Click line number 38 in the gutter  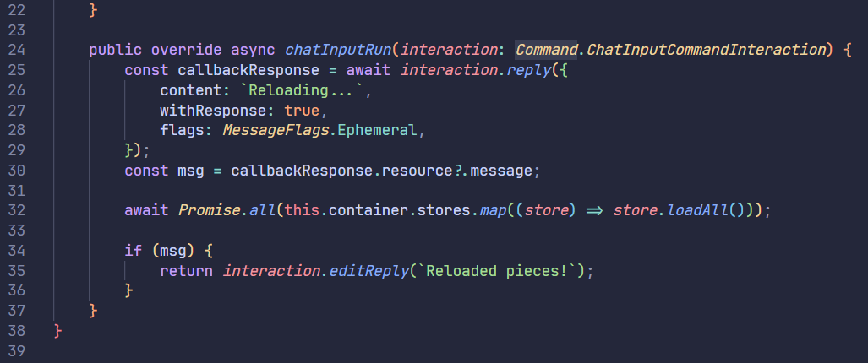pos(17,330)
